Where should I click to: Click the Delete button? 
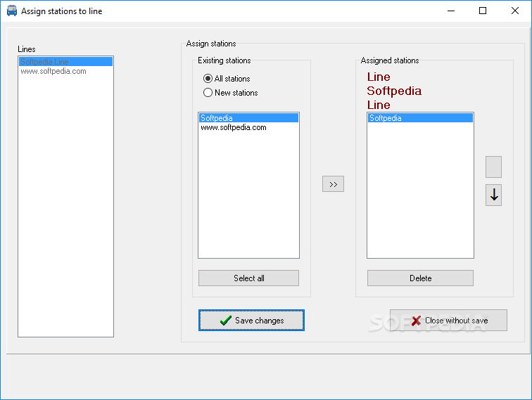[x=420, y=278]
